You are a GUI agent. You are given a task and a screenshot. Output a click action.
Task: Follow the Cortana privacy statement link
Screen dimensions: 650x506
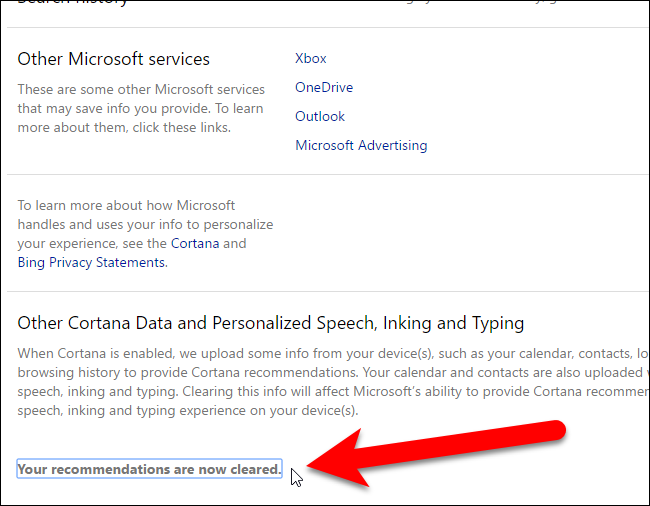click(x=194, y=243)
